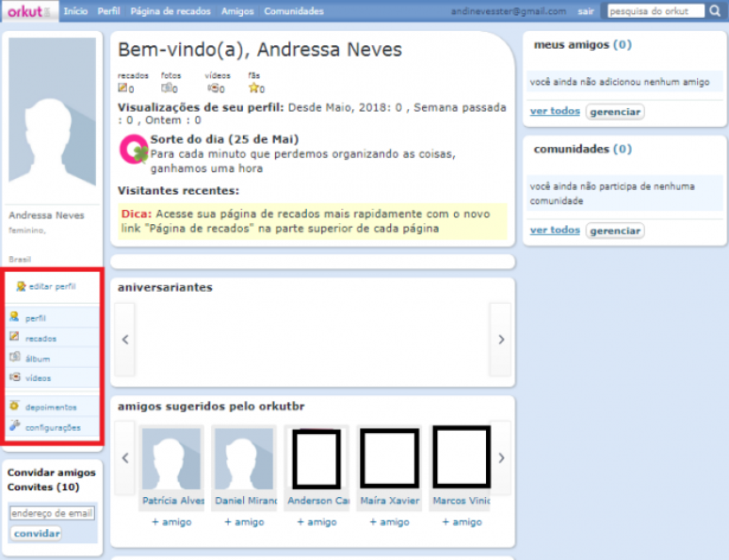
Task: Click the orkut logo
Action: (x=27, y=11)
